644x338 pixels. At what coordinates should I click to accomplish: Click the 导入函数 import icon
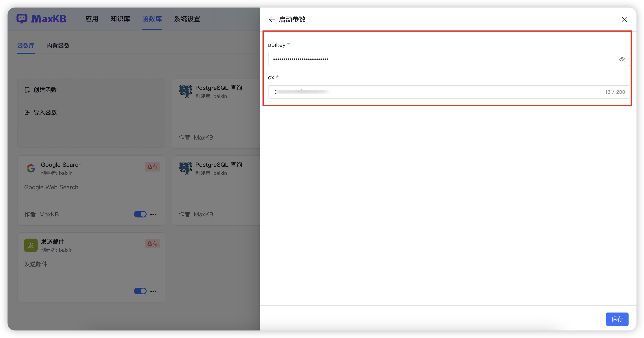point(27,112)
